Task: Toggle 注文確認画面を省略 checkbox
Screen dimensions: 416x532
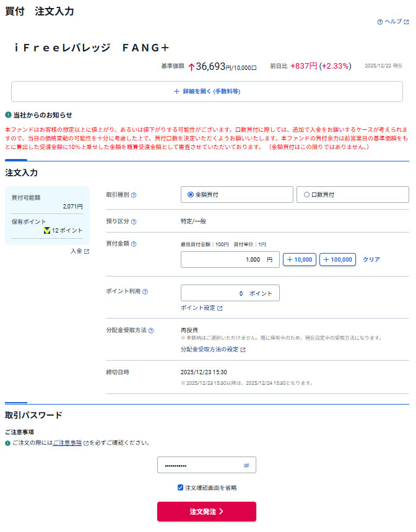Action: [x=180, y=487]
